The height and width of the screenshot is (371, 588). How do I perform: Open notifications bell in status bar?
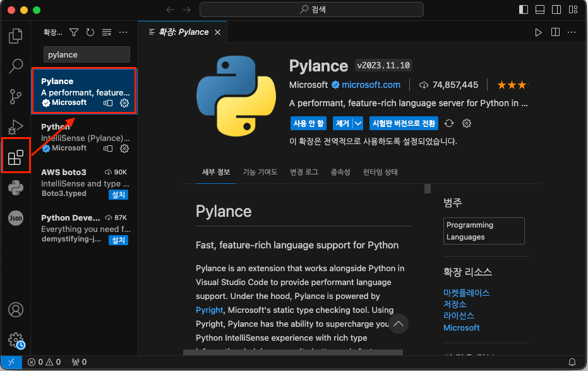coord(572,362)
